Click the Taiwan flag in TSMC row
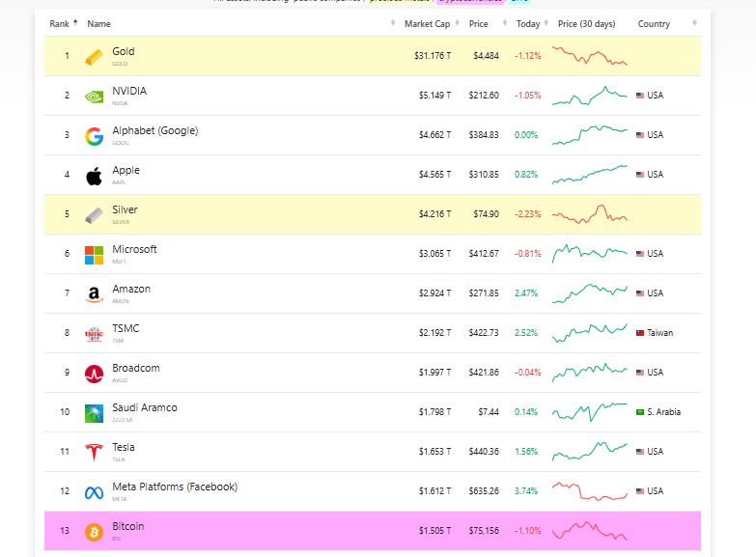 (640, 333)
